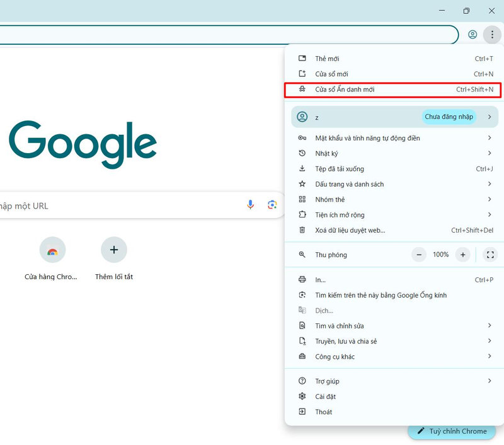Open the profile avatar icon in toolbar
504x445 pixels.
pos(472,35)
